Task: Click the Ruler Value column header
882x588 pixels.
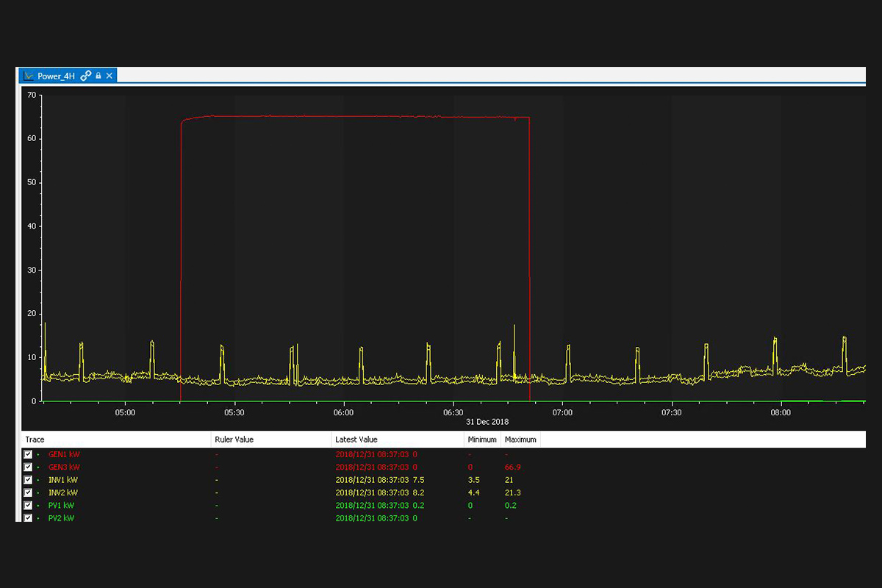Action: point(234,440)
